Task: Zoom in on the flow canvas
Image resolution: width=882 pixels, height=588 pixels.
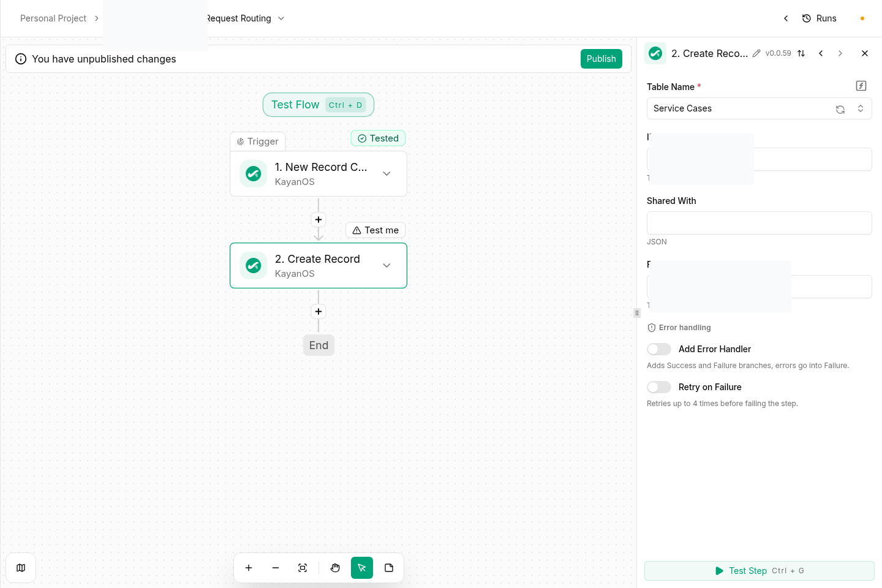Action: [249, 568]
